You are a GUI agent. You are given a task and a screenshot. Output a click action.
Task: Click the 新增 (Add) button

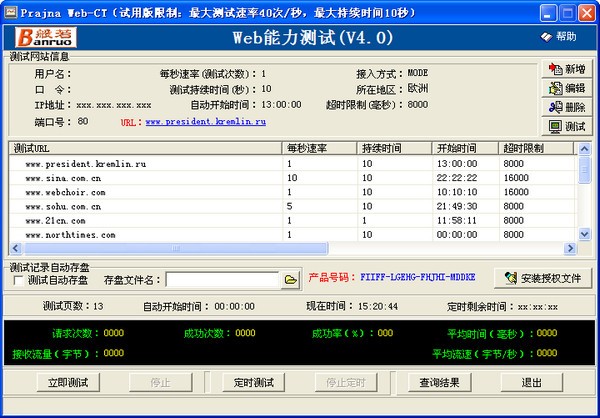(567, 69)
